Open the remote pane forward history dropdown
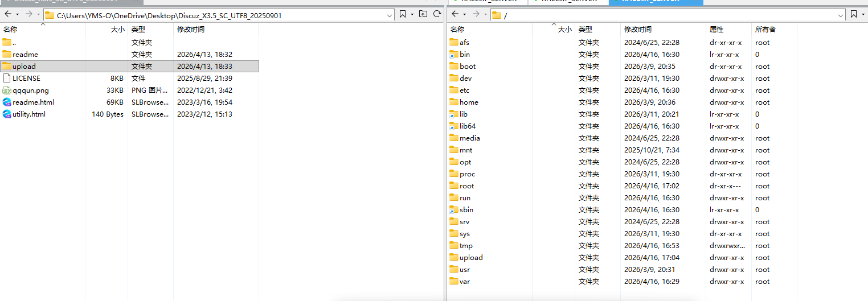 485,14
